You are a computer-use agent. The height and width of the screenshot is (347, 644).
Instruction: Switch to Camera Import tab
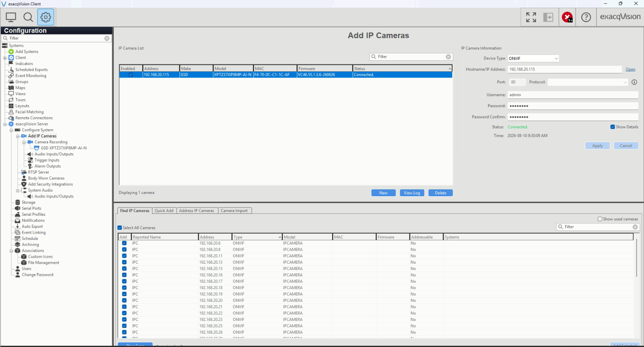tap(234, 211)
